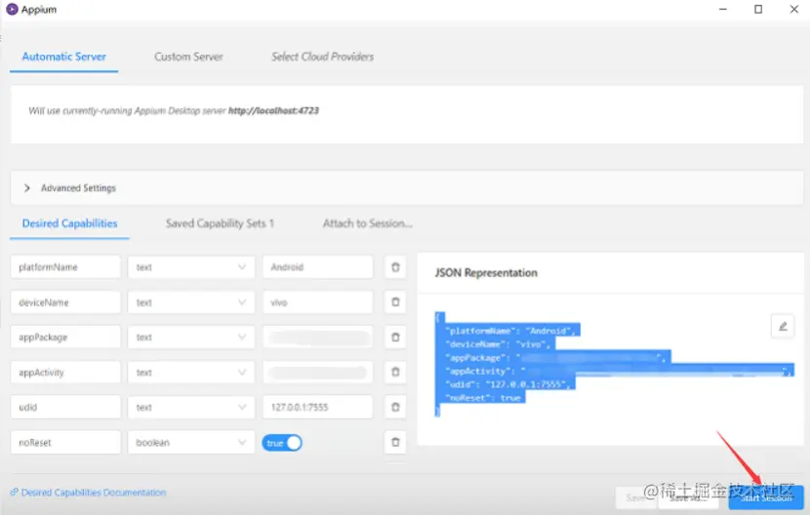Delete the platformName capability row
Image resolution: width=812 pixels, height=517 pixels.
click(395, 267)
